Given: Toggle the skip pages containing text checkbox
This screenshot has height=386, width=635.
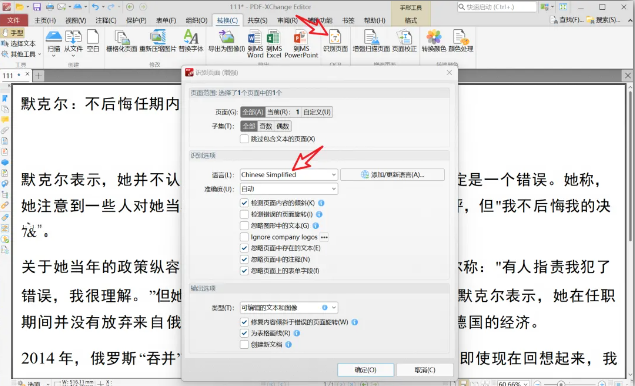Looking at the screenshot, I should pyautogui.click(x=244, y=139).
